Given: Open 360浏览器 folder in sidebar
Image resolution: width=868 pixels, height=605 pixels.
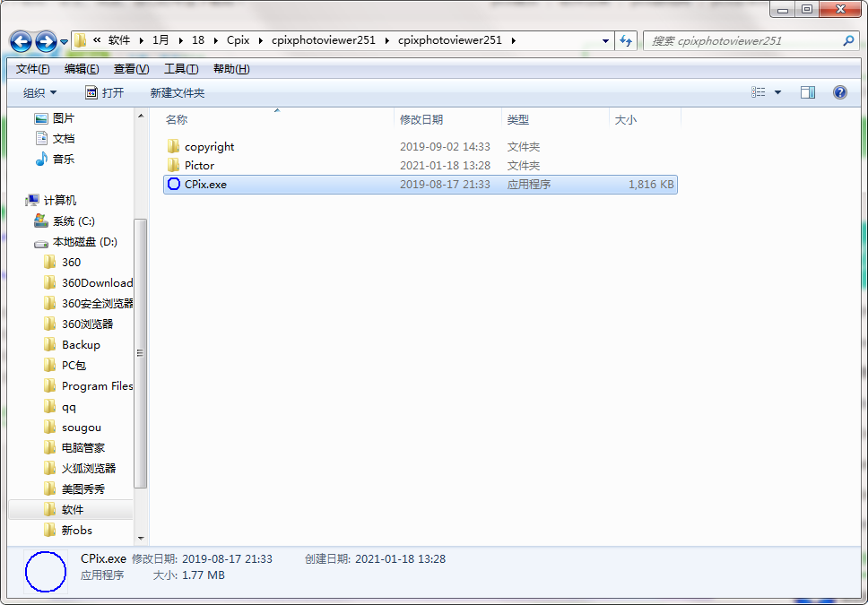Looking at the screenshot, I should point(78,324).
